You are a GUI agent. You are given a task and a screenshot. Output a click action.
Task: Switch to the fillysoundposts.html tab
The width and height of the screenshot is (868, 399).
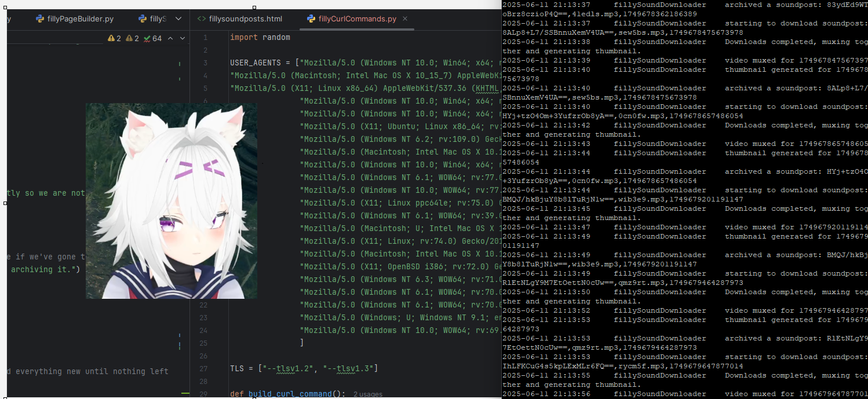click(x=240, y=19)
